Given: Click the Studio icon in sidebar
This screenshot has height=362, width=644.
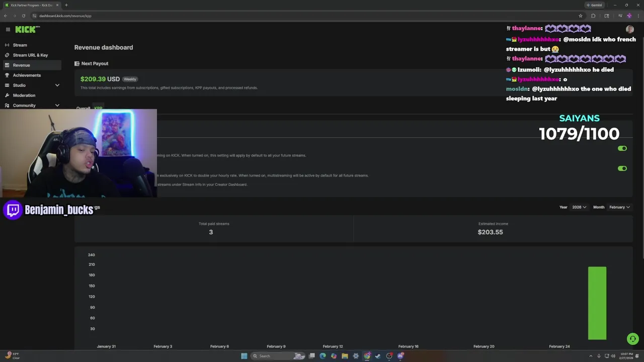Looking at the screenshot, I should click(7, 85).
